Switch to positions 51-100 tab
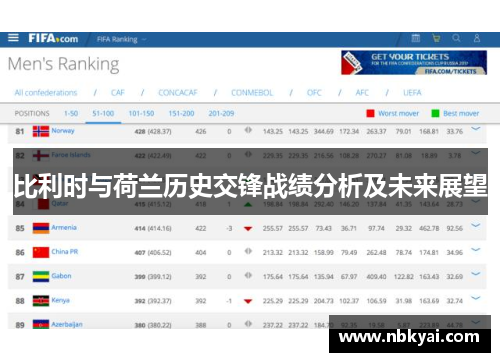 pyautogui.click(x=103, y=113)
